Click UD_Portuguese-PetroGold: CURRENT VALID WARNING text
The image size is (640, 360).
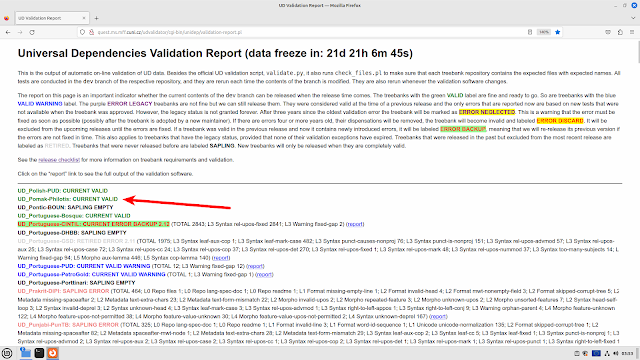[x=91, y=275]
